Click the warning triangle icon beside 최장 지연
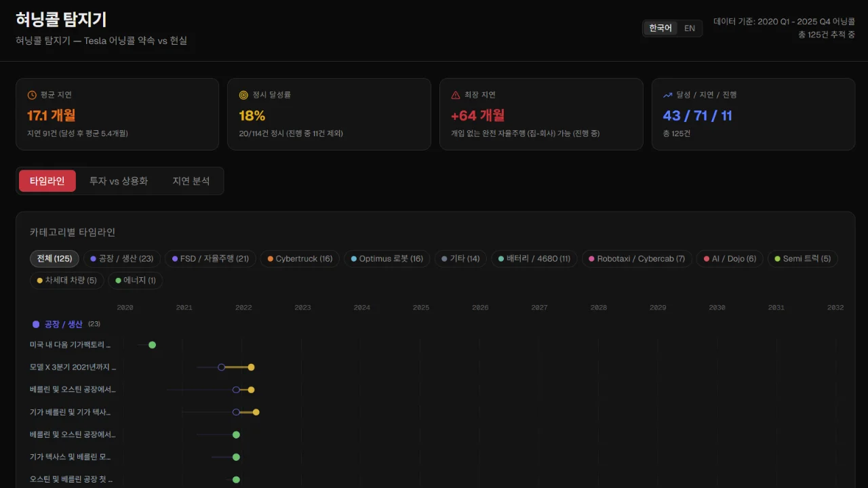This screenshot has height=488, width=868. pos(456,95)
